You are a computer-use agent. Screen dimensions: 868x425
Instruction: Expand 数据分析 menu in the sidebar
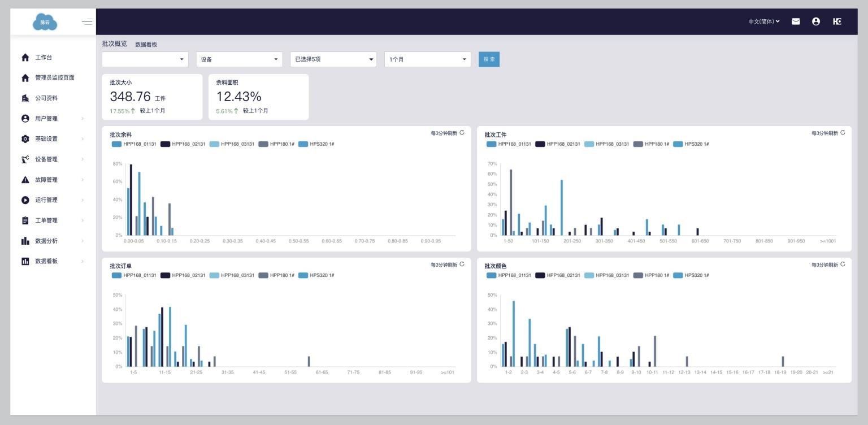tap(46, 241)
